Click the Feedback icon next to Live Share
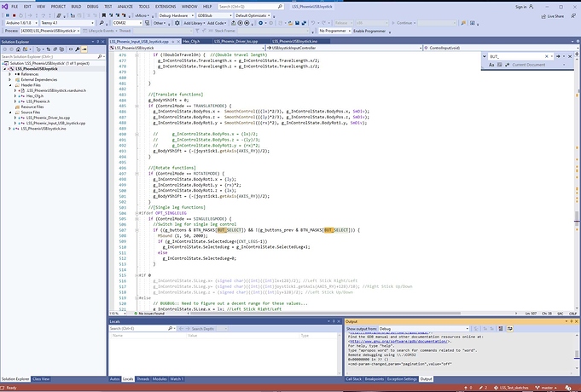Screen dimensions: 581x392 pyautogui.click(x=573, y=16)
